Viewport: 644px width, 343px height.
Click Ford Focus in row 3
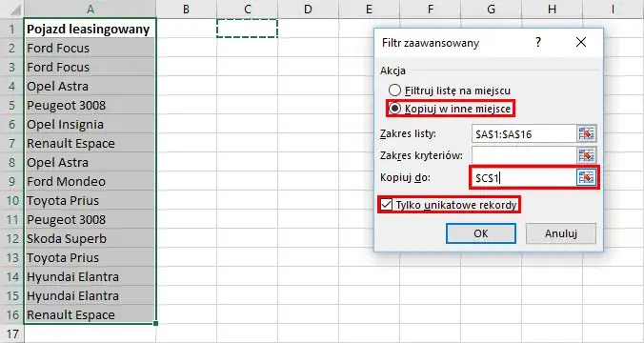90,67
